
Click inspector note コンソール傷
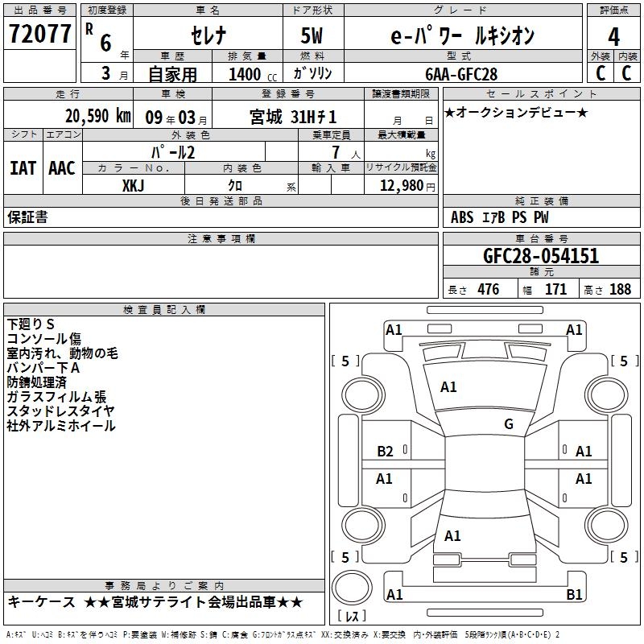[x=44, y=339]
